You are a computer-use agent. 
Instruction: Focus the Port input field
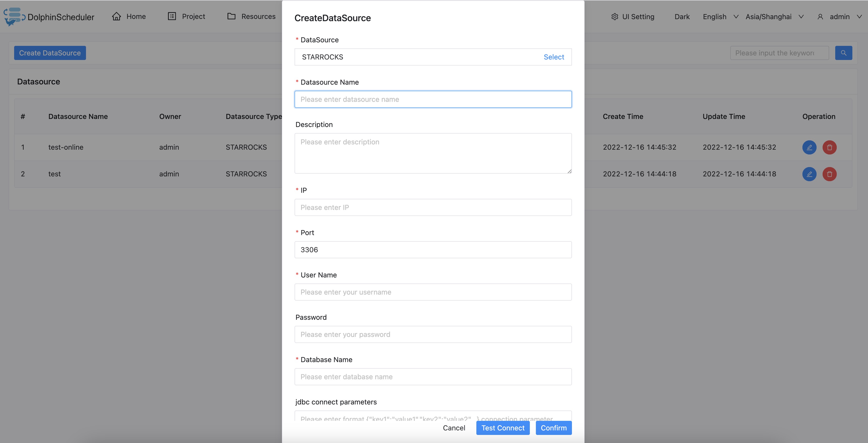433,250
